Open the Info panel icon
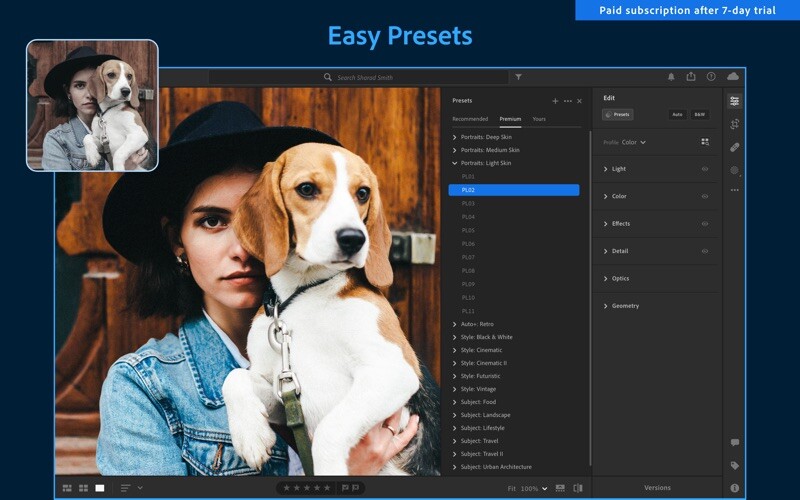Screen dimensions: 800x500 click(734, 488)
